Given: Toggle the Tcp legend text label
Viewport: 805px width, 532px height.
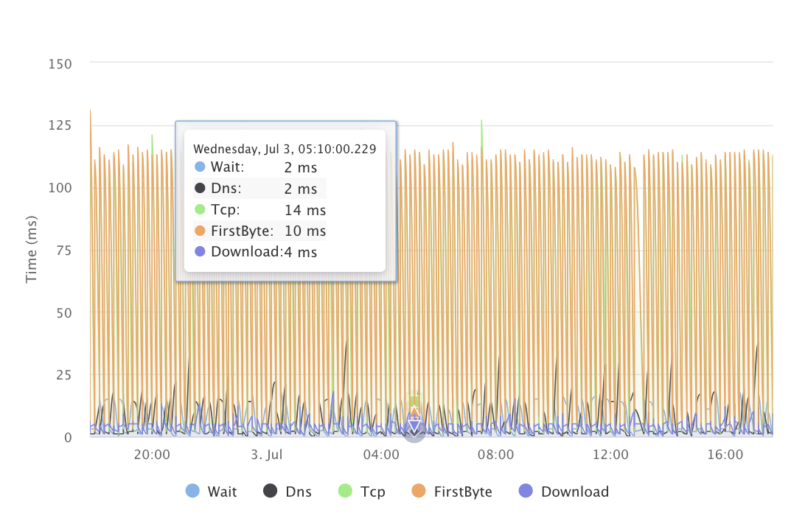Looking at the screenshot, I should point(373,491).
